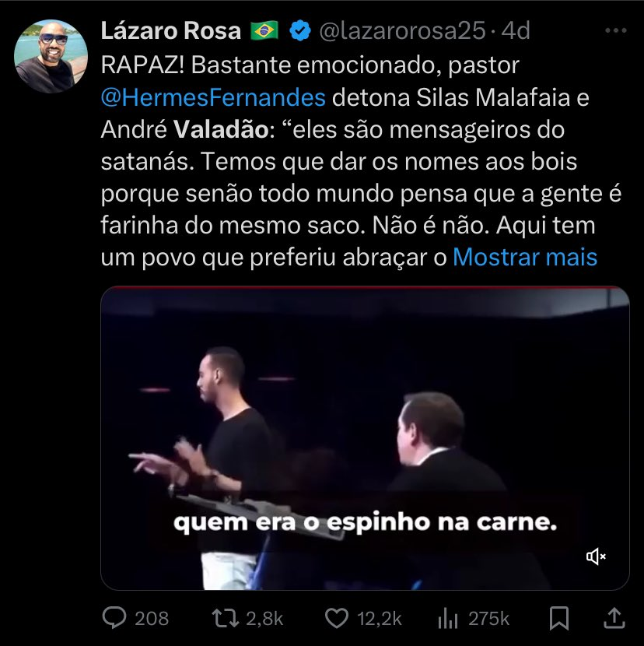
Task: Expand the tweet with Mostrar mais
Action: [x=525, y=258]
